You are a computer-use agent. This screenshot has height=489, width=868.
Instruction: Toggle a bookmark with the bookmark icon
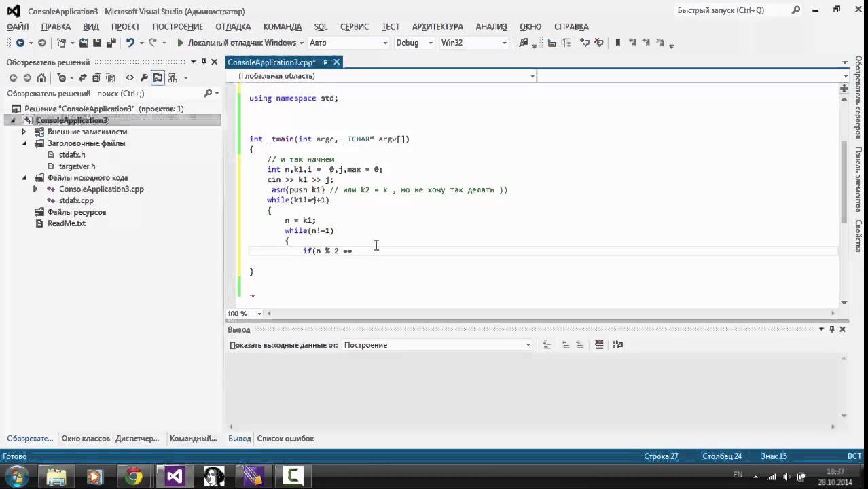(x=618, y=43)
